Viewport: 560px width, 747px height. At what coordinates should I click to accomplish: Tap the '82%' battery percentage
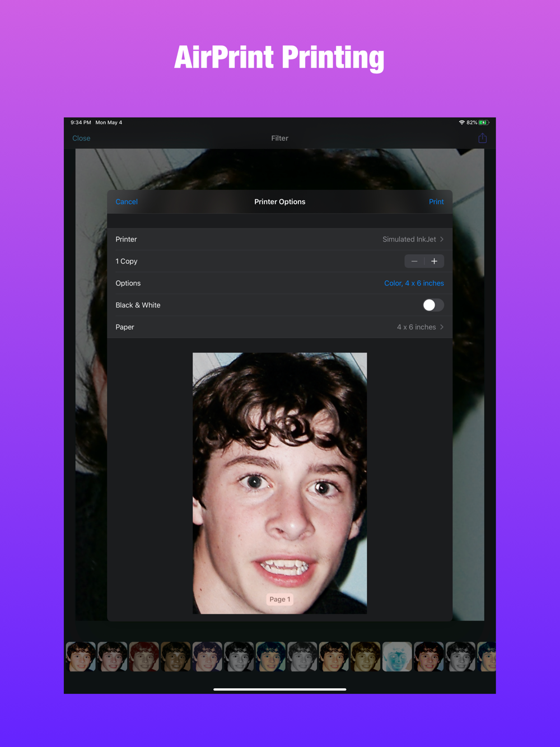pyautogui.click(x=472, y=122)
